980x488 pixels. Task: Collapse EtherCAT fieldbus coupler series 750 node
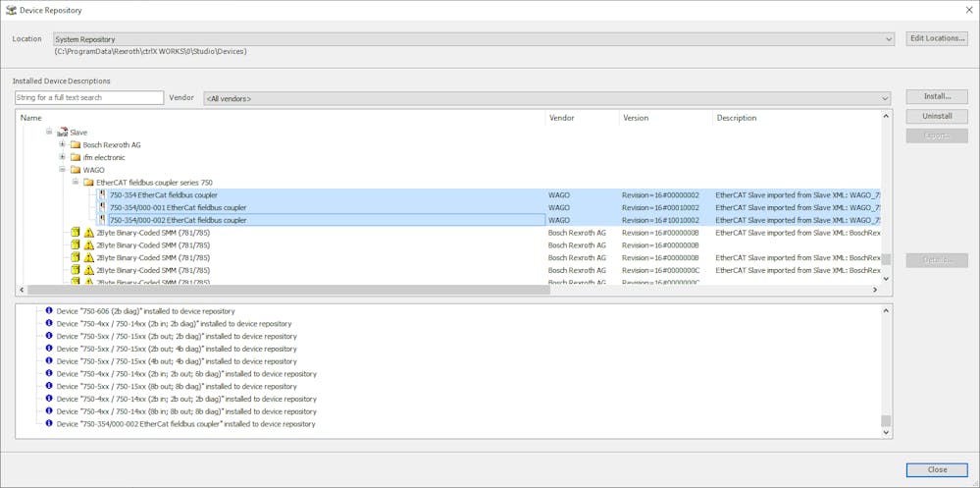pos(75,182)
